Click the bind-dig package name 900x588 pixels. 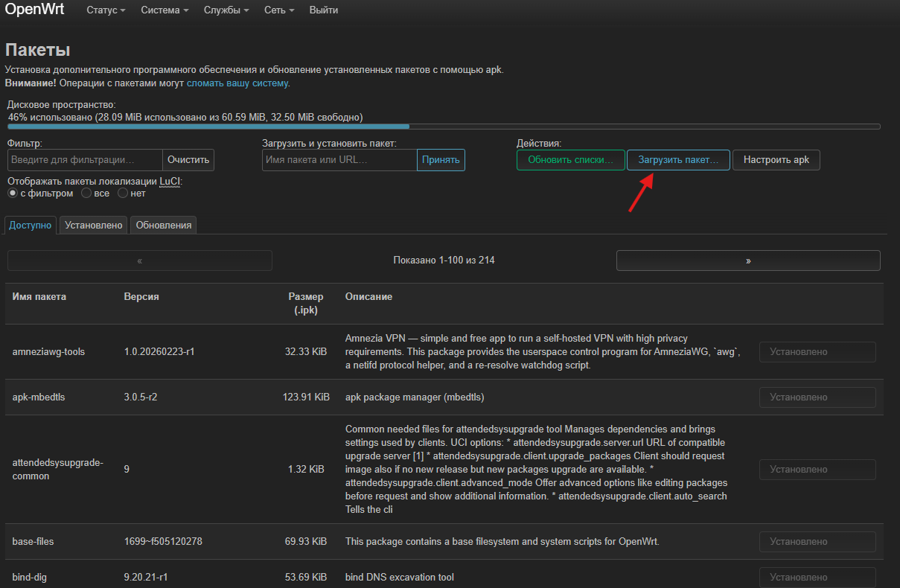31,578
